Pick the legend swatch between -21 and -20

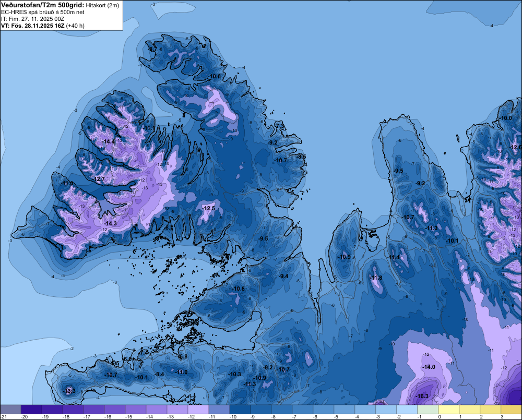(x=10, y=410)
